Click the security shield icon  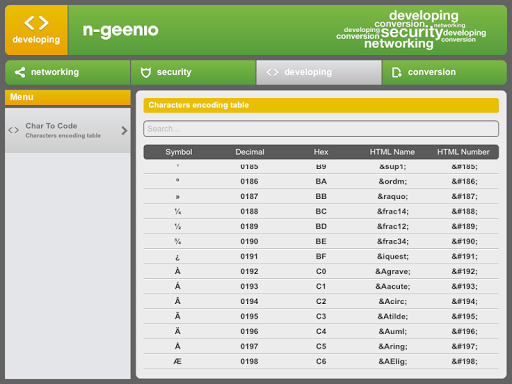(146, 72)
